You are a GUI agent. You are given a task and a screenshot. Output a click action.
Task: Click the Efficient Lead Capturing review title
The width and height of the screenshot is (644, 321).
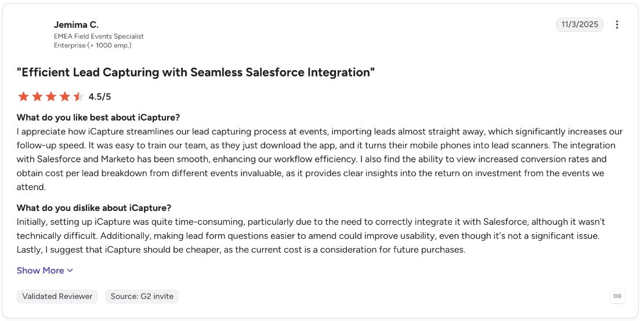pos(196,72)
